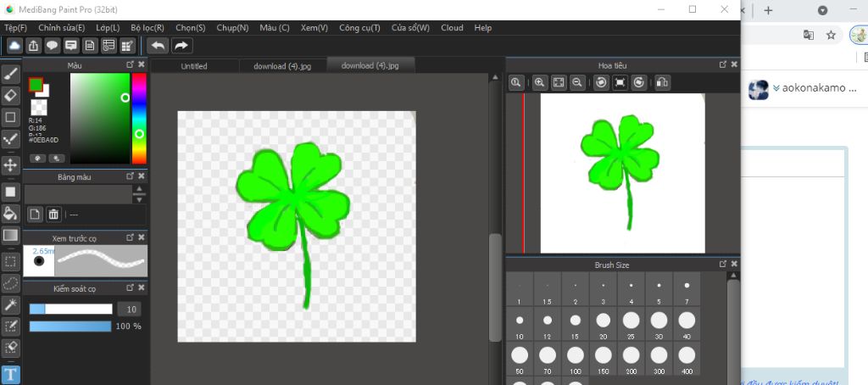Click the brush size value field showing 10
This screenshot has width=868, height=385.
129,310
